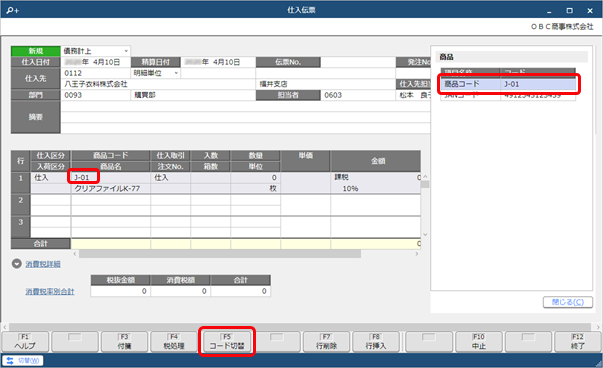
Task: Select row number 2 header
Action: [x=21, y=205]
